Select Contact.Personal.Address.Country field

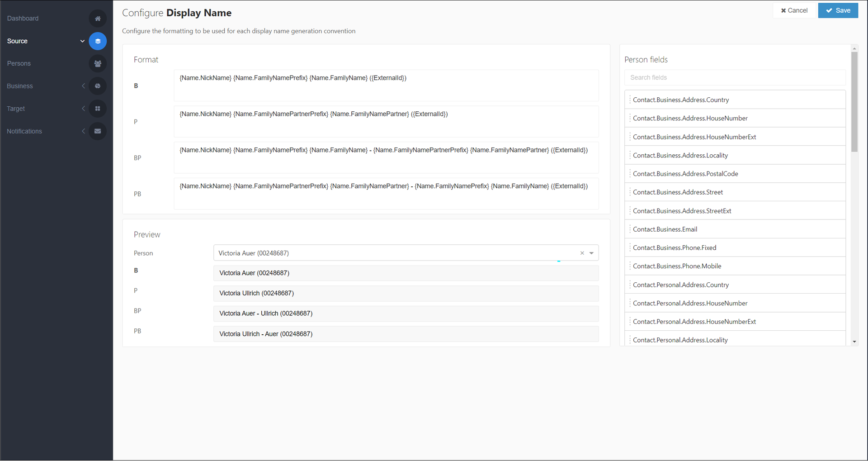tap(735, 285)
